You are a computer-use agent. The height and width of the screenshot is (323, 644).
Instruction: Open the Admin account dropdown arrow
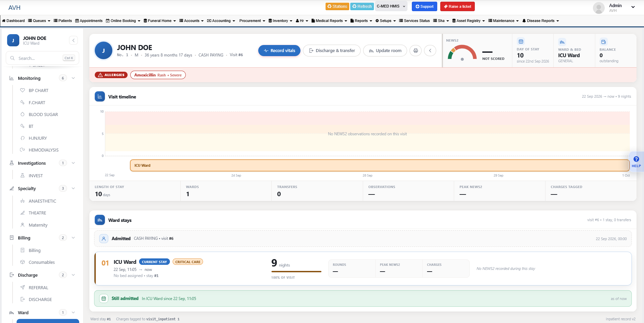633,7
